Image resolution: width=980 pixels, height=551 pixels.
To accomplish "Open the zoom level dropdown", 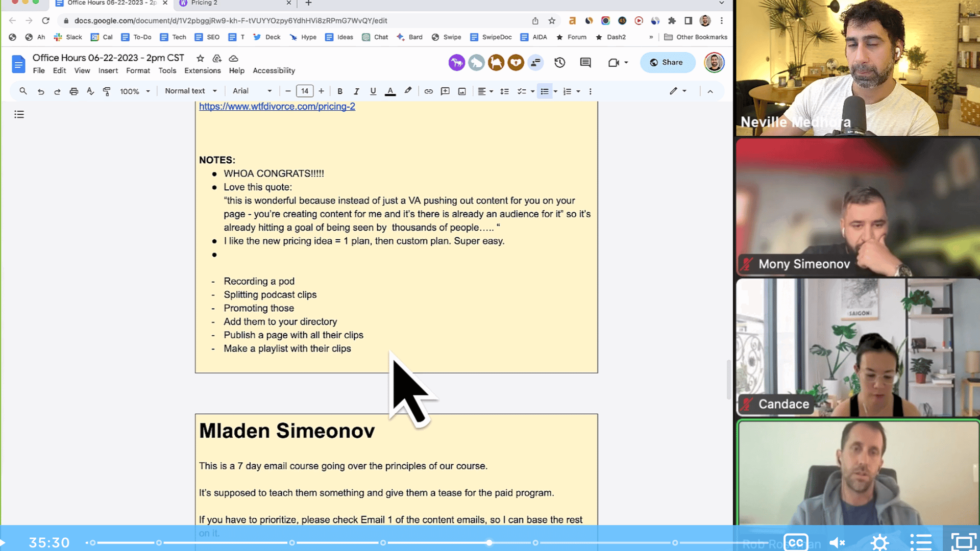I will click(x=135, y=91).
